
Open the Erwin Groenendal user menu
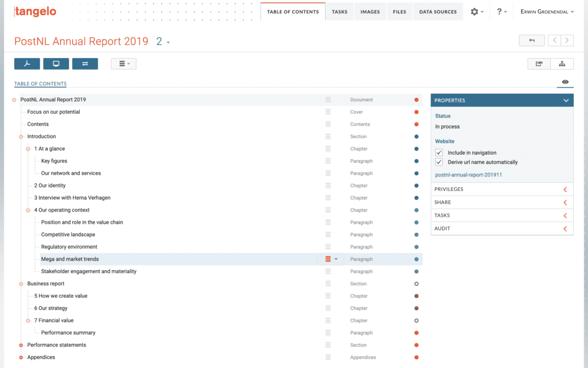click(x=547, y=11)
